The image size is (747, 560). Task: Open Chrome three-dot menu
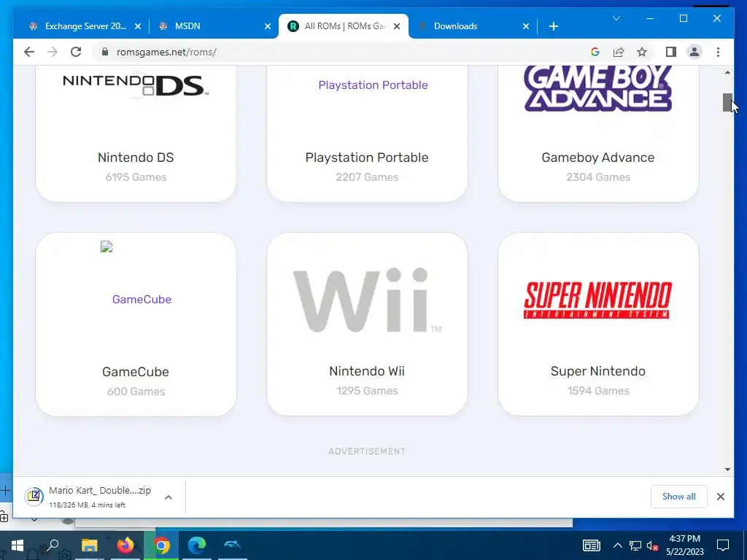[718, 52]
